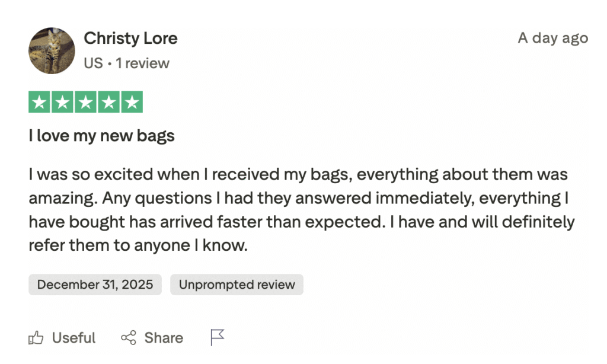Click the thumbs-up Useful icon
The height and width of the screenshot is (364, 607).
36,339
